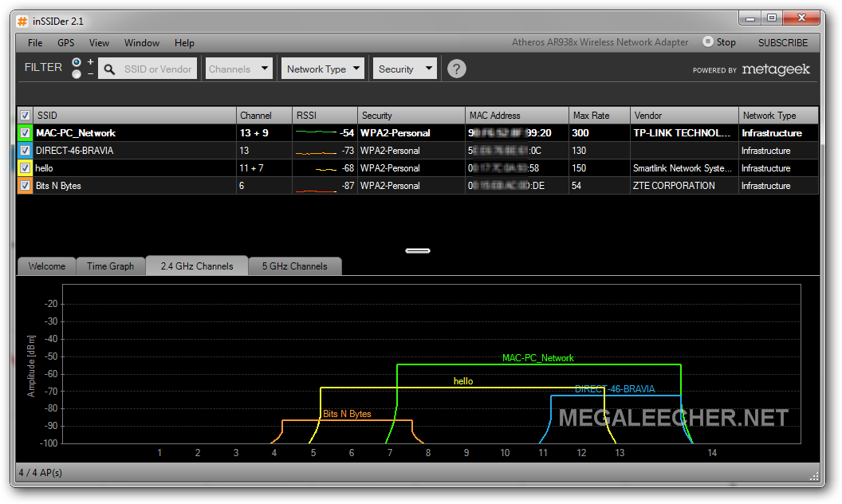Screen dimensions: 842x504
Task: Click the yellow hello label in the graph
Action: (463, 381)
